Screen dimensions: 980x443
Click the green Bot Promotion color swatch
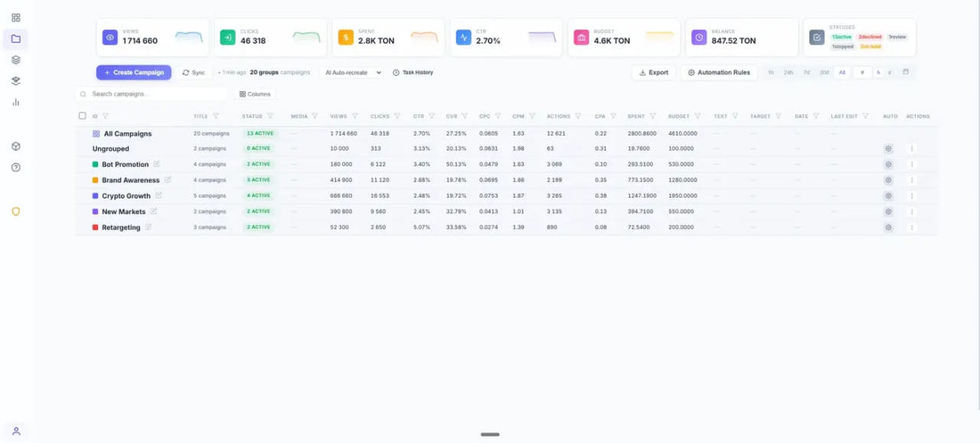96,164
